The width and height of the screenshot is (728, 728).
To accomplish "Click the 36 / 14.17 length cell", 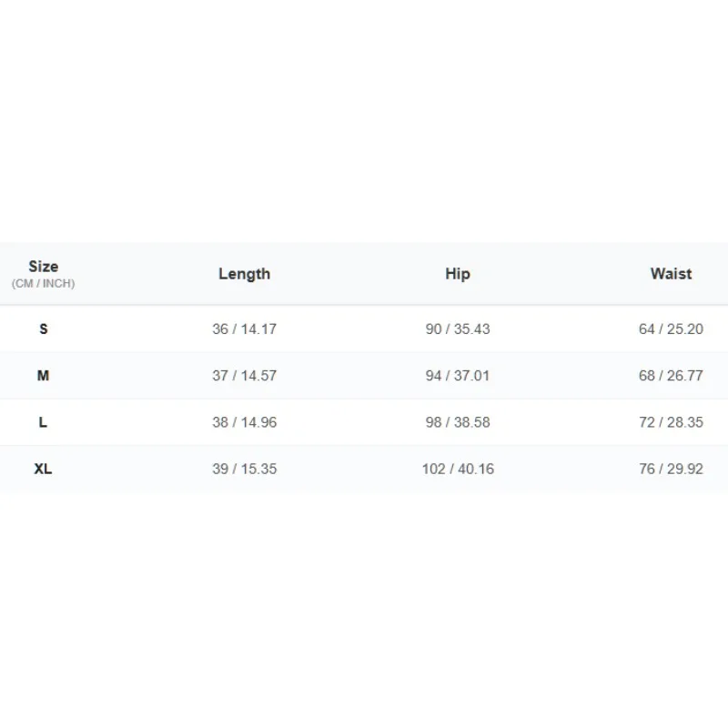I will pyautogui.click(x=244, y=329).
